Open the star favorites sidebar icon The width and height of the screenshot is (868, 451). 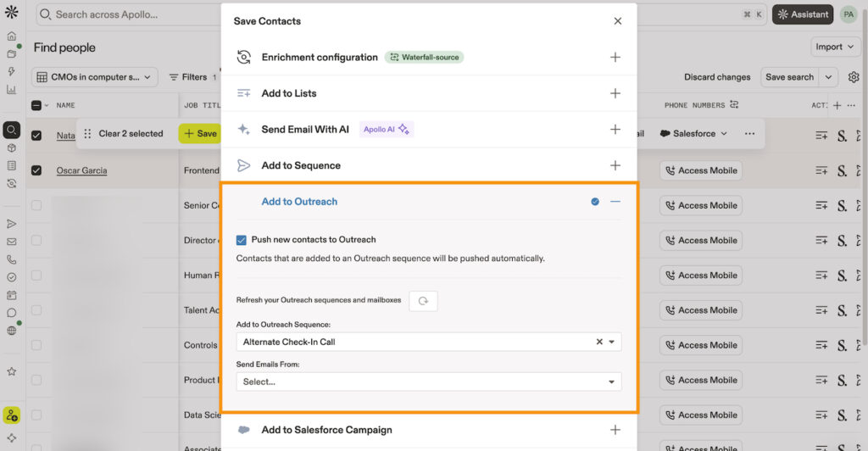11,371
